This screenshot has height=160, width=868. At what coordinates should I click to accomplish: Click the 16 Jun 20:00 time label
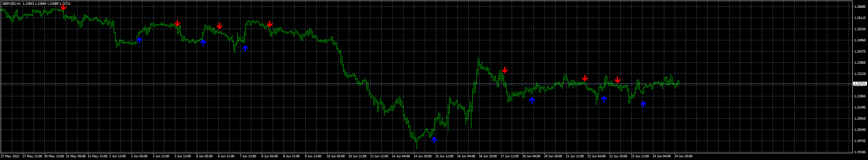coord(488,156)
